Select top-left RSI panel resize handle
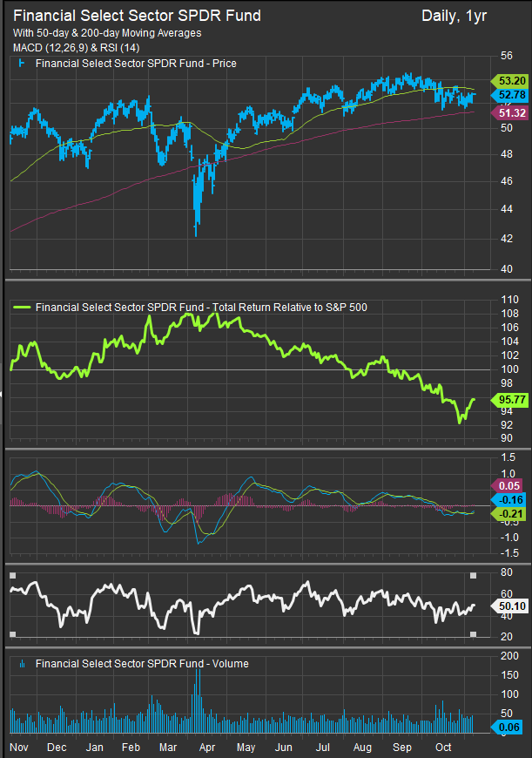 [12, 576]
